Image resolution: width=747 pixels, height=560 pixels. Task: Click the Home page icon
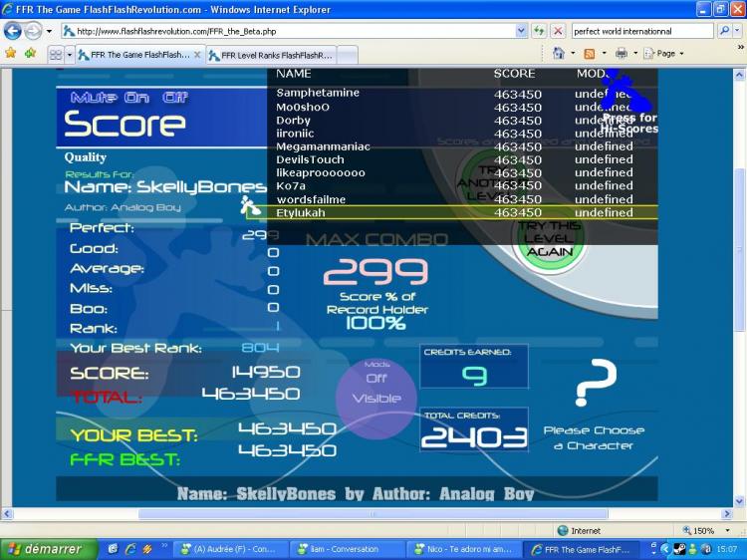click(x=559, y=53)
